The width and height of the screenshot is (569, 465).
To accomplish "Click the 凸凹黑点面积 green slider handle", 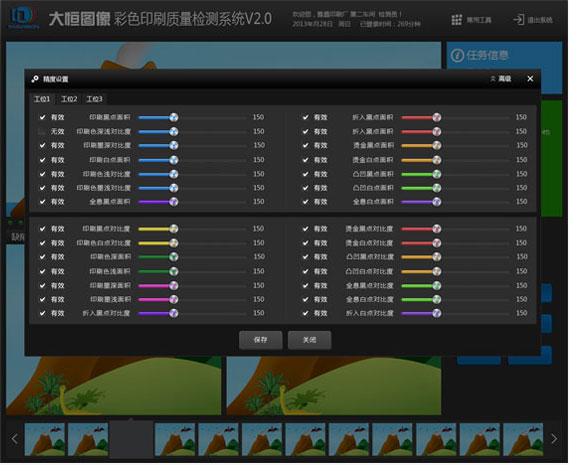I will [437, 174].
